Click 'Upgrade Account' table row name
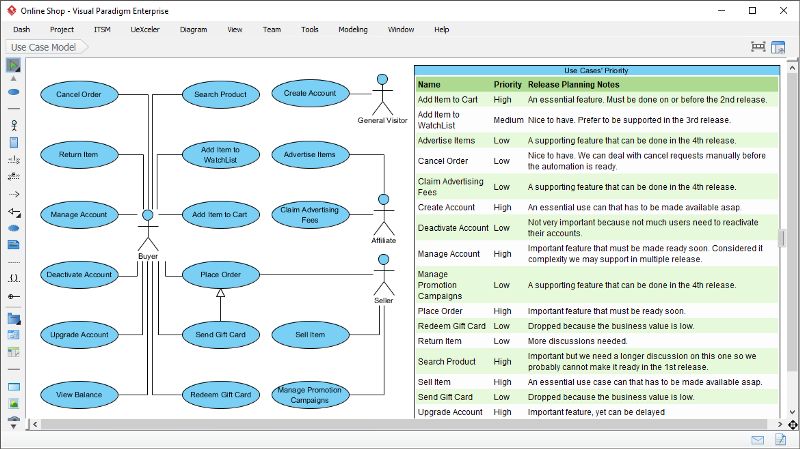The height and width of the screenshot is (449, 800). (x=450, y=412)
